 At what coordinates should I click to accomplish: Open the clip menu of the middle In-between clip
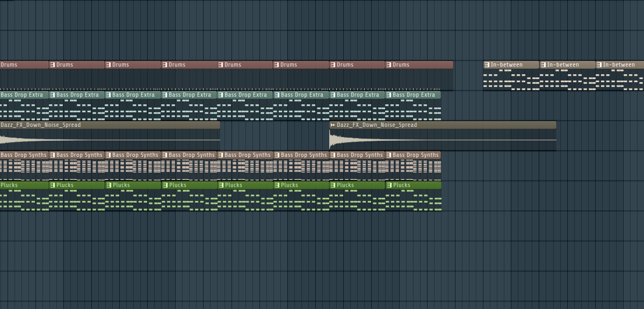click(x=543, y=65)
